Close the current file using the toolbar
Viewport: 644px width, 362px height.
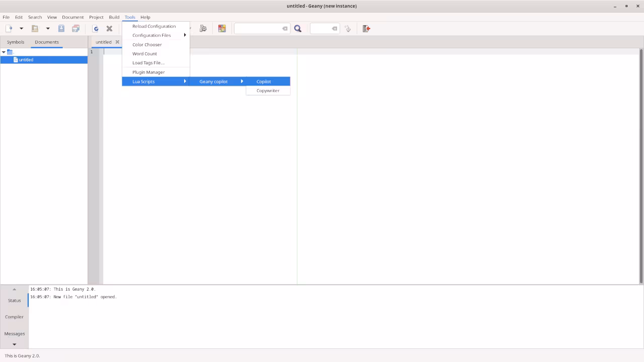click(109, 28)
